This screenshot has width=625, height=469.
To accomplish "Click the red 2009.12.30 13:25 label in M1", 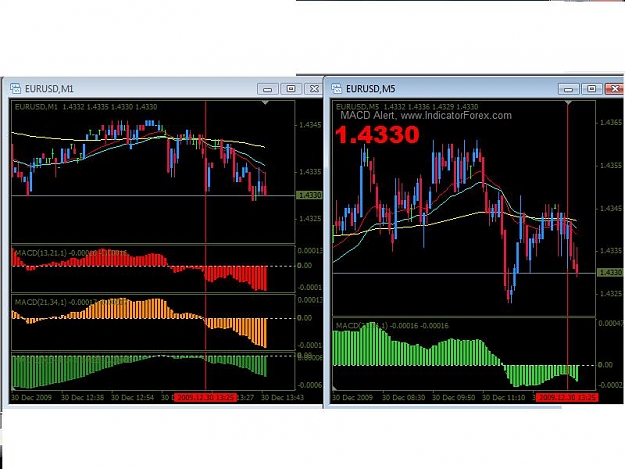I will pos(206,397).
